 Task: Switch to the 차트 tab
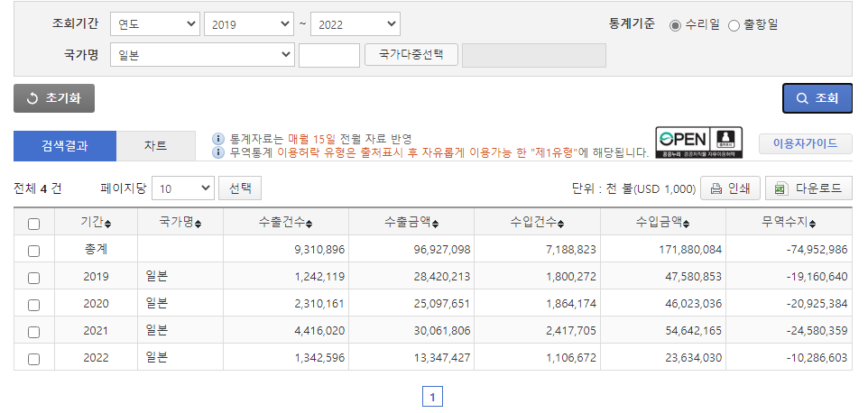(x=155, y=146)
